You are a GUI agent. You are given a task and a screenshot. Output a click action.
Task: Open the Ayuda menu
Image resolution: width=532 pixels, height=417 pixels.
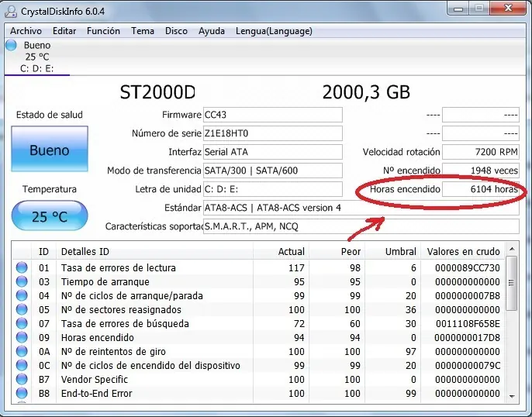tap(212, 31)
